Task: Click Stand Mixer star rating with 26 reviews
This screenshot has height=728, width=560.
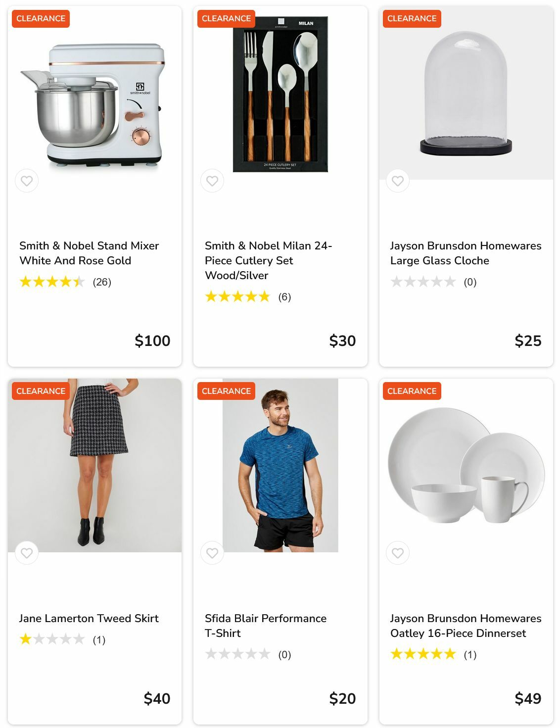Action: [52, 282]
